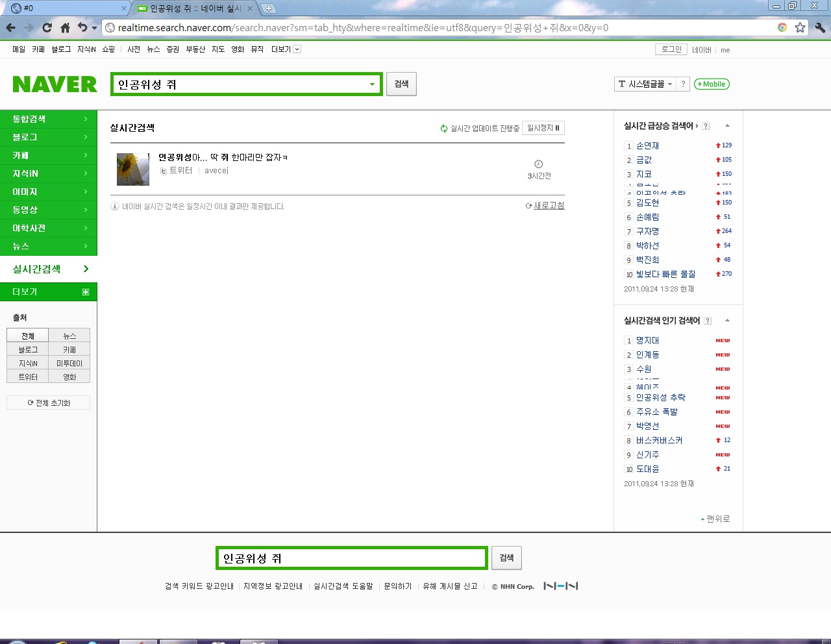831x644 pixels.
Task: Bookmark this page with the star icon
Action: point(800,27)
